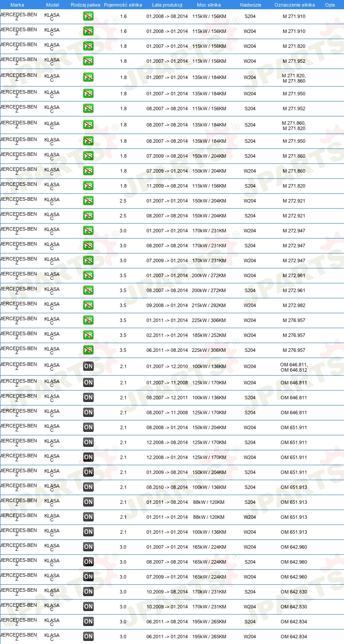This screenshot has height=644, width=344.
Task: Select PB icon in the 185kW / 252KM row
Action: (x=88, y=335)
